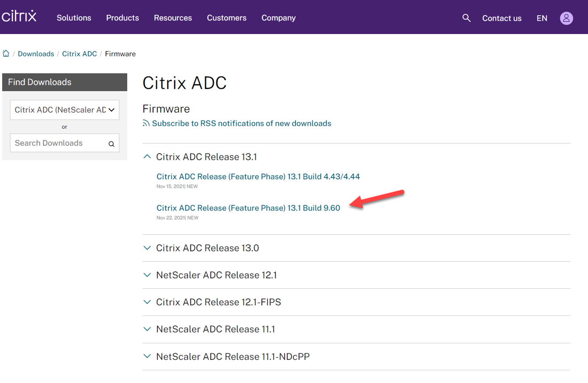The height and width of the screenshot is (383, 588).
Task: Navigate to Citrix ADC breadcrumb
Action: pyautogui.click(x=80, y=54)
